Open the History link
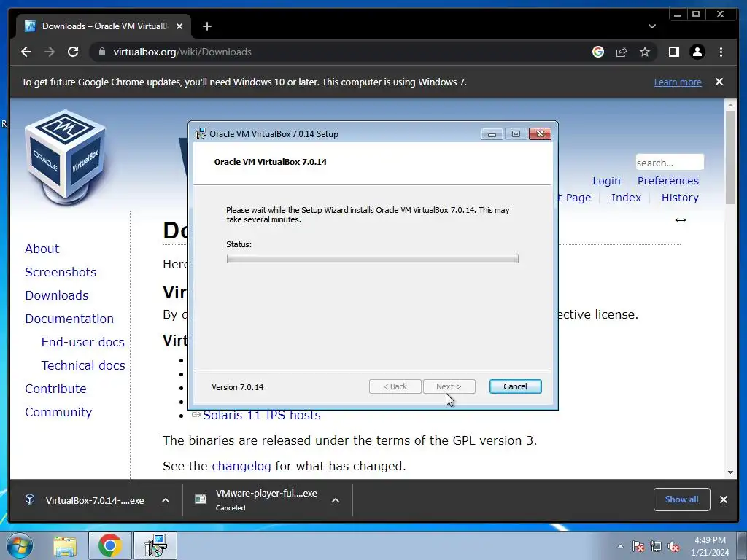This screenshot has height=560, width=747. pyautogui.click(x=680, y=198)
